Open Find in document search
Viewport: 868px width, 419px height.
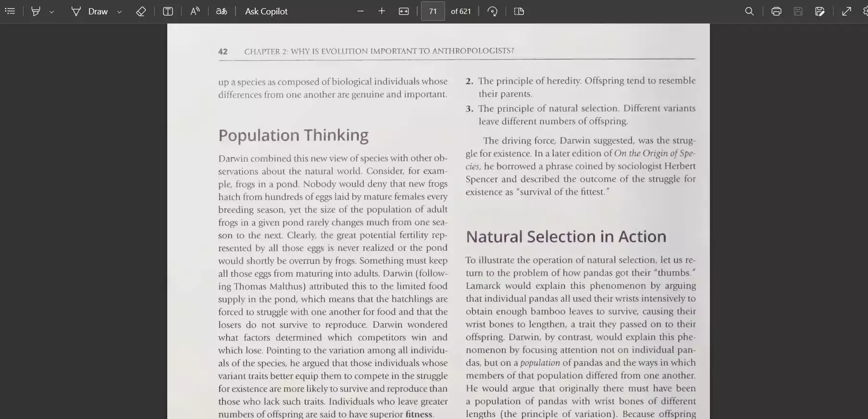pos(749,11)
